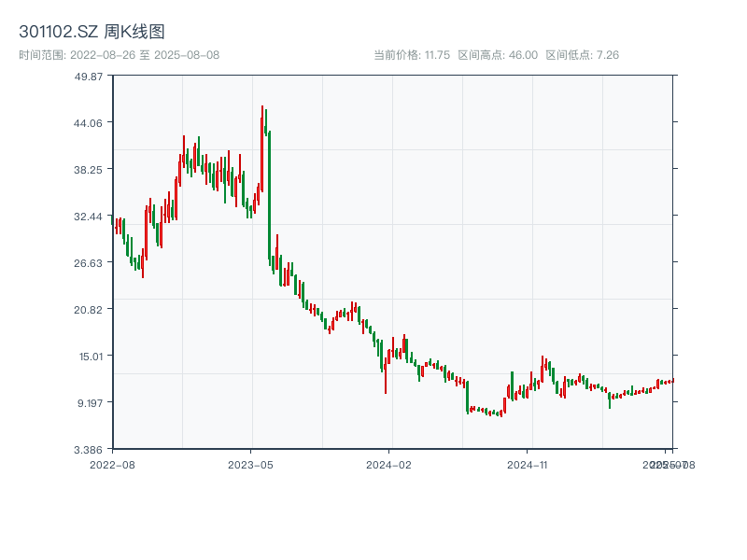Select the 2024-02 x-axis date tick

click(389, 463)
